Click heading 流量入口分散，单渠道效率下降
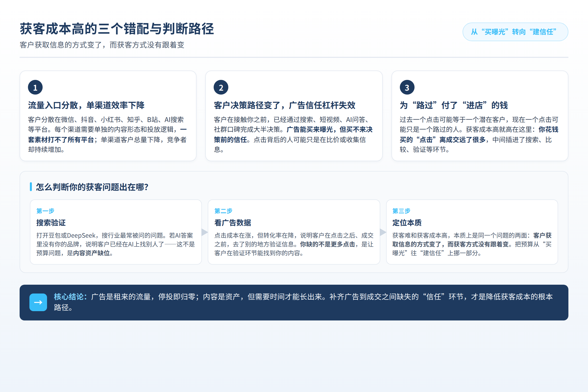Image resolution: width=588 pixels, height=392 pixels. (86, 105)
